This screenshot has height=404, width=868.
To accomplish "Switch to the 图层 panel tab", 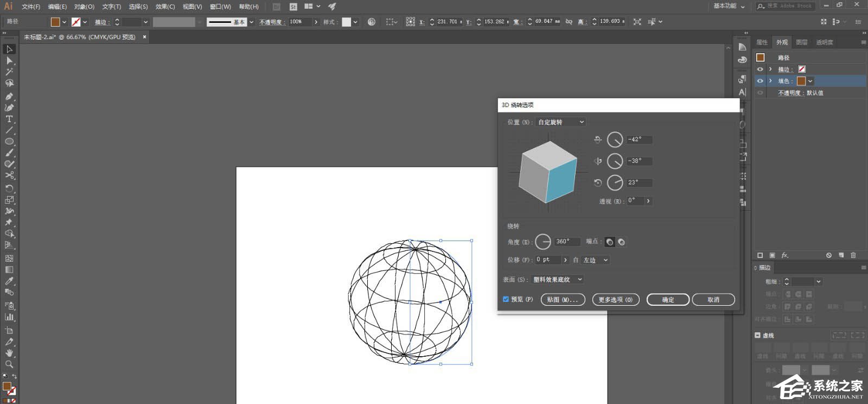I will coord(802,42).
